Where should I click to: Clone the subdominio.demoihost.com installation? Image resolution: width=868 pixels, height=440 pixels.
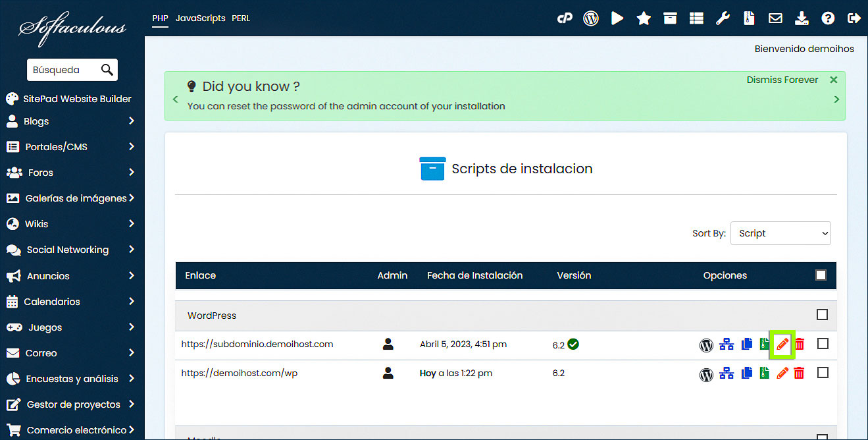pos(746,344)
